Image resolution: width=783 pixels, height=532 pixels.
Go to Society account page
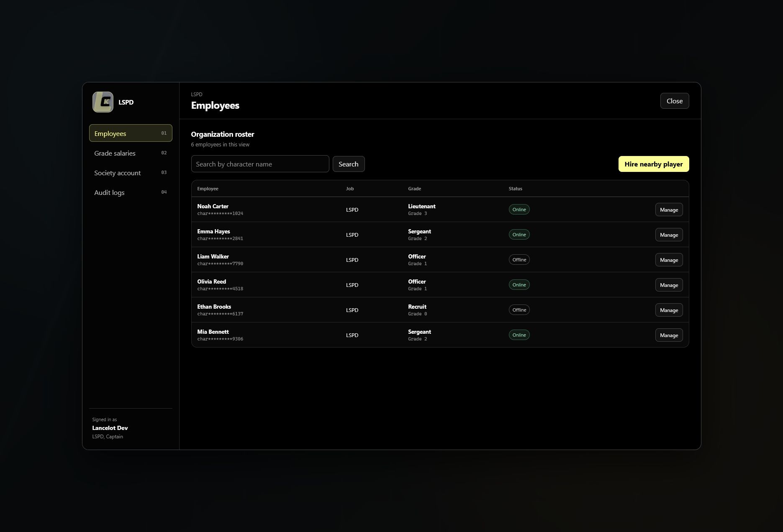(131, 173)
